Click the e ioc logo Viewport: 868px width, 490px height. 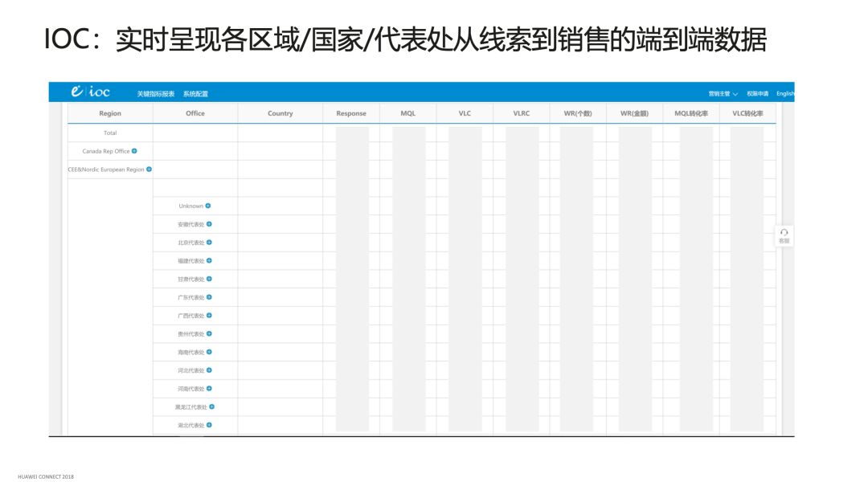coord(90,92)
